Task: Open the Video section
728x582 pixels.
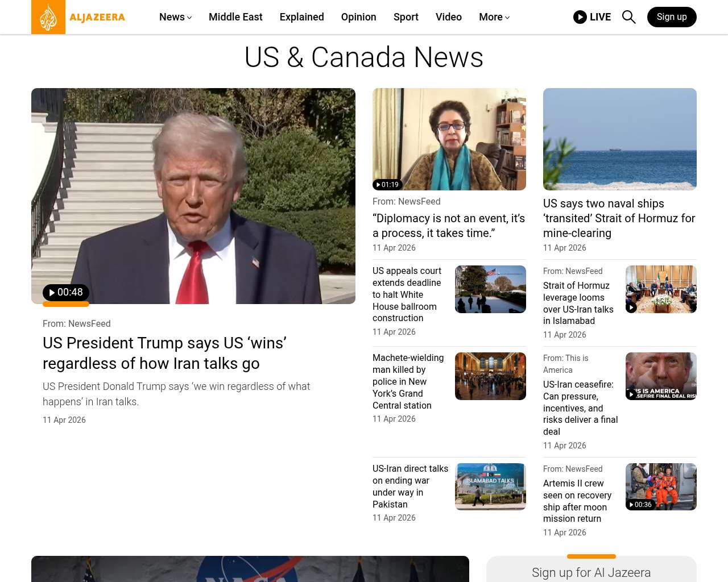Action: (449, 17)
